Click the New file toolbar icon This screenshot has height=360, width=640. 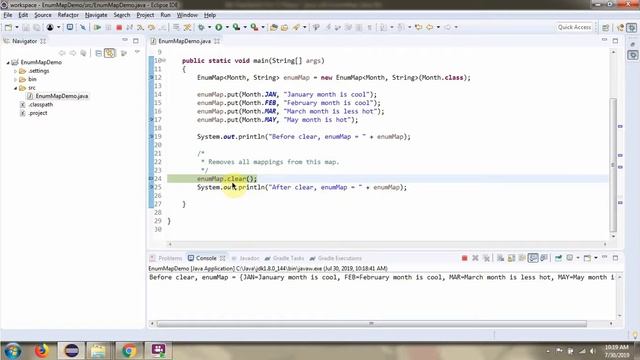(x=8, y=27)
